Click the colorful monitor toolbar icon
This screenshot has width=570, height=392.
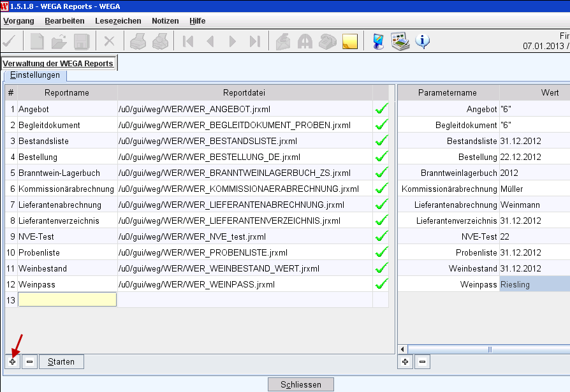tap(379, 42)
